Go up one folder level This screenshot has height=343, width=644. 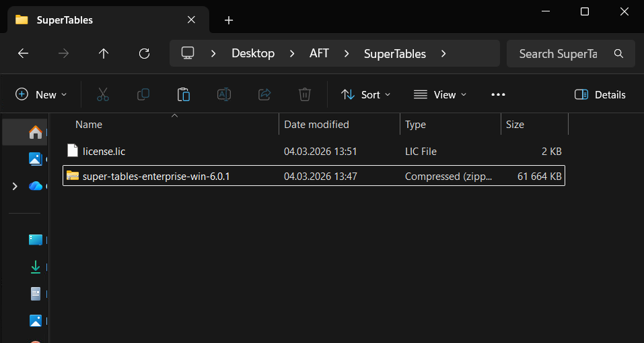[104, 54]
